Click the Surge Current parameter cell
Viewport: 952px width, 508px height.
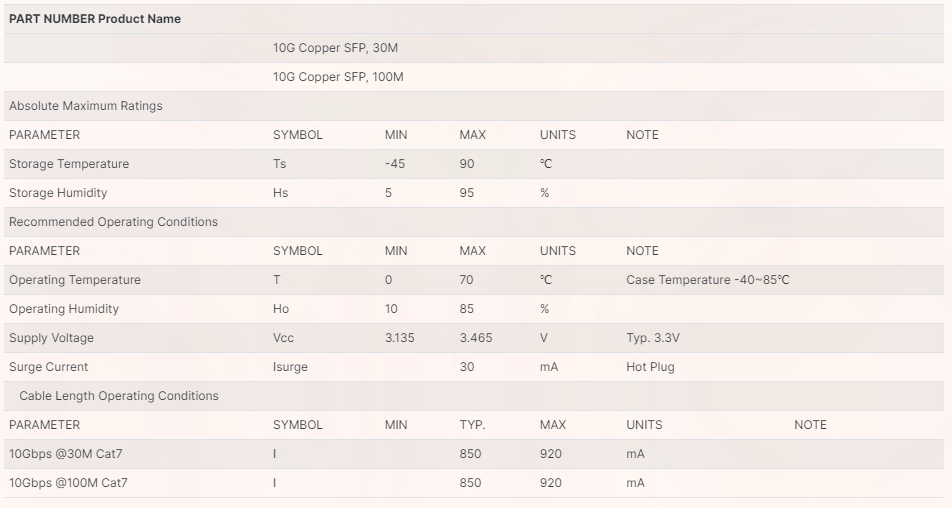pyautogui.click(x=49, y=367)
